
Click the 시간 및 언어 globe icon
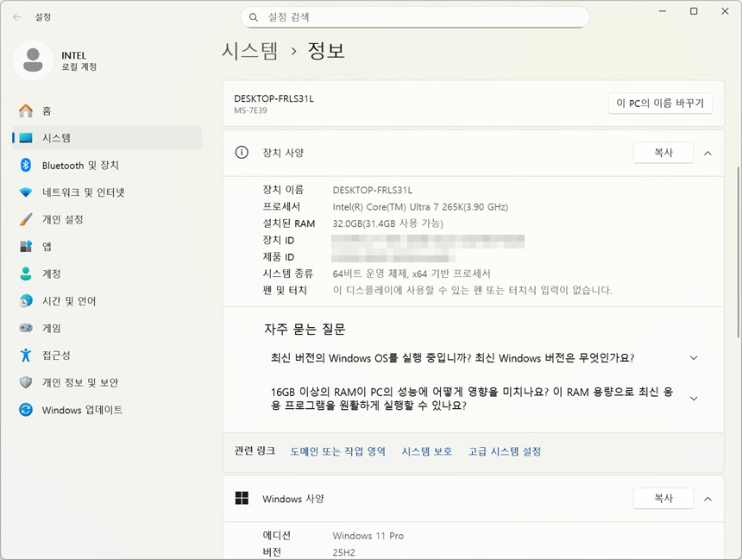[26, 301]
